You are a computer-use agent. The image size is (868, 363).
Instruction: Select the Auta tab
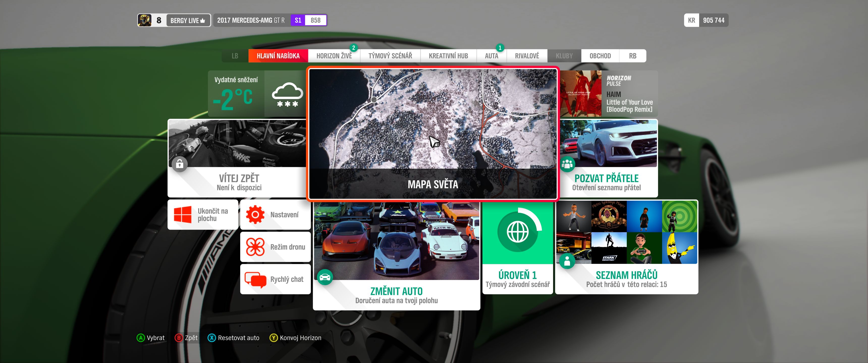[x=492, y=56]
